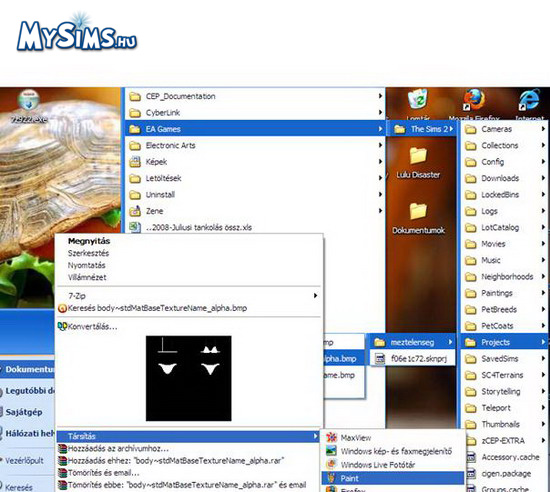Click Vezérlőpult in the Start menu

tap(24, 460)
